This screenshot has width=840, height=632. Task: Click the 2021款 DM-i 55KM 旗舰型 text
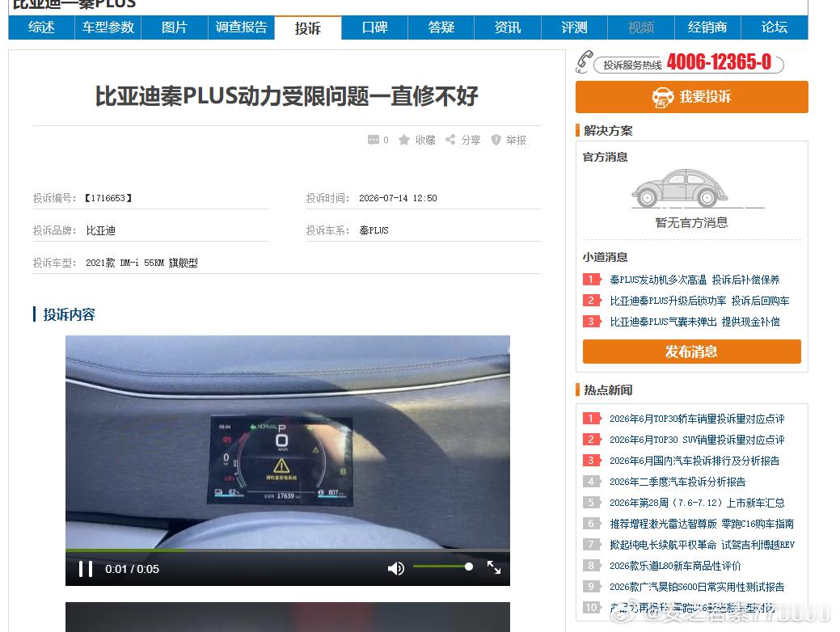click(141, 263)
